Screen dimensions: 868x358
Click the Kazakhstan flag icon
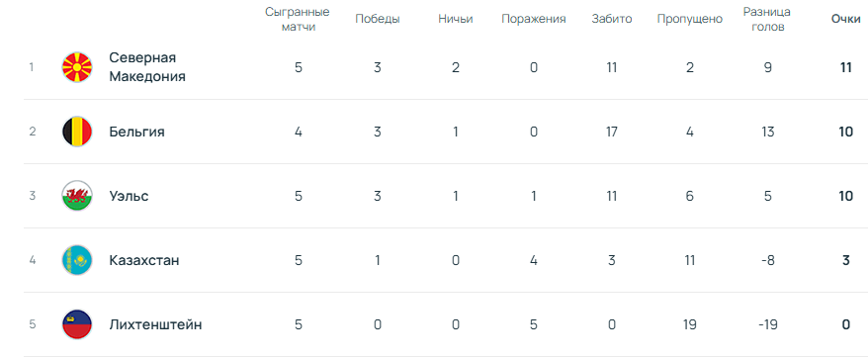[x=77, y=260]
